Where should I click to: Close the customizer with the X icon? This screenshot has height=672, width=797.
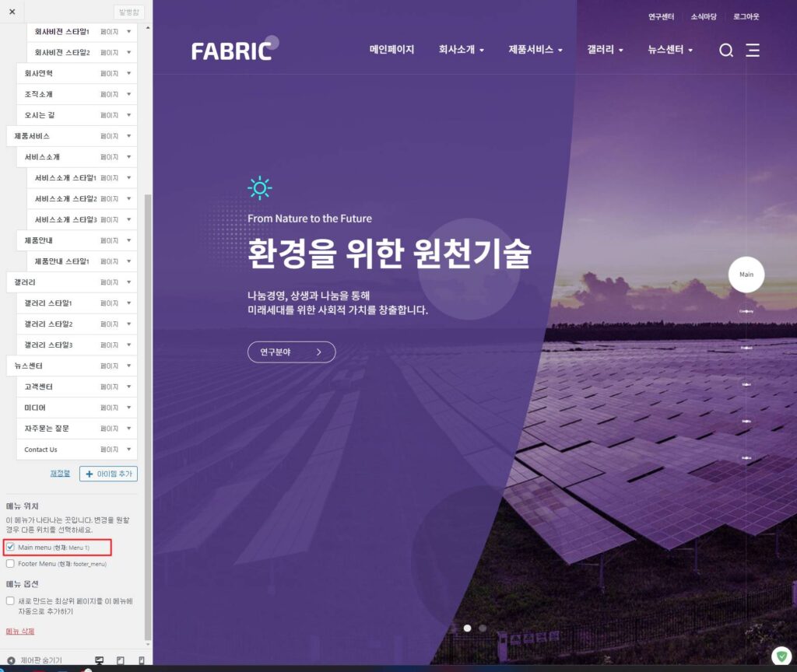pos(12,12)
